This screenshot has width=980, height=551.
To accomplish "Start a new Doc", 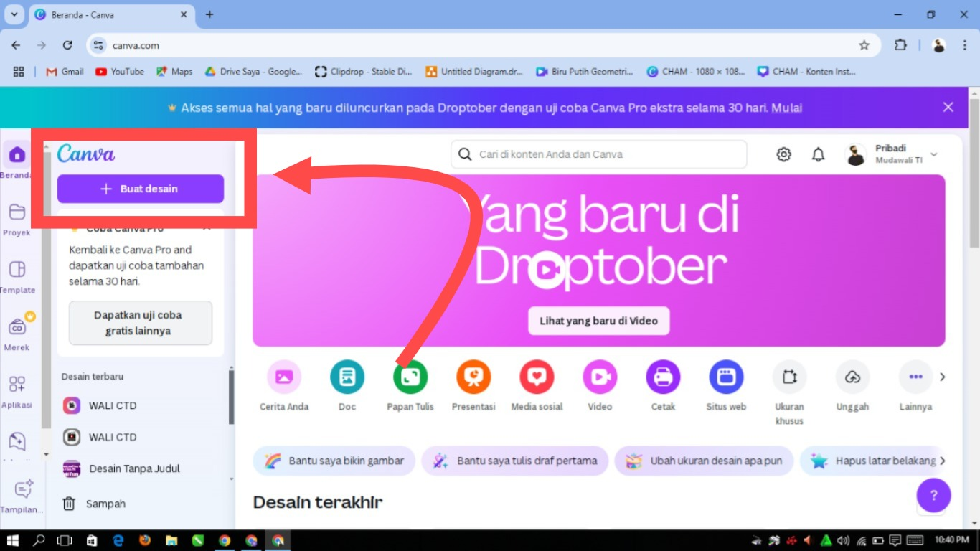I will click(x=347, y=386).
